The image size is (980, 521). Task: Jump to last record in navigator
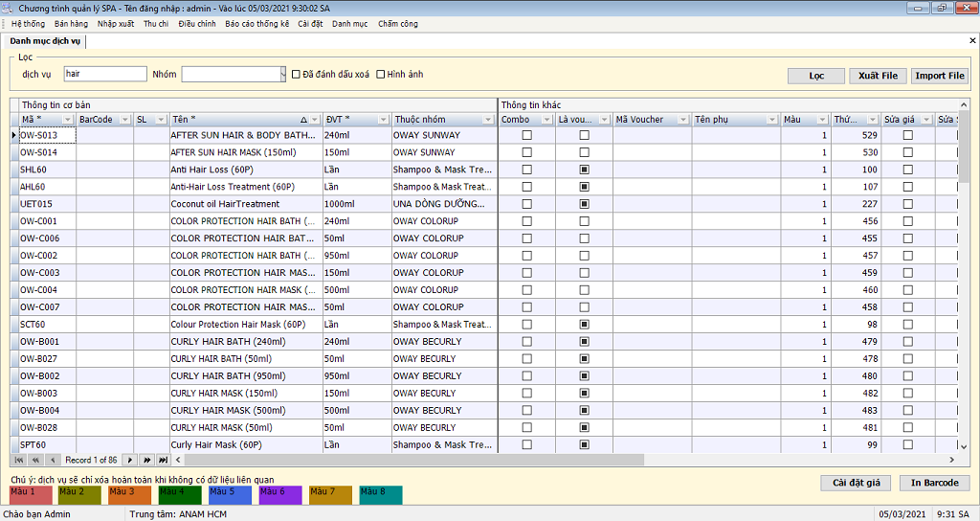point(164,461)
